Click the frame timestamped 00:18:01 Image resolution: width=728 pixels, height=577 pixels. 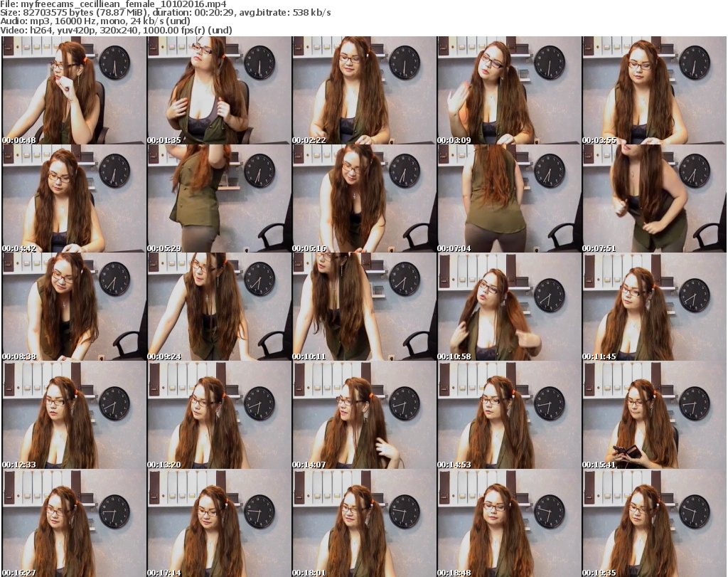[x=364, y=523]
